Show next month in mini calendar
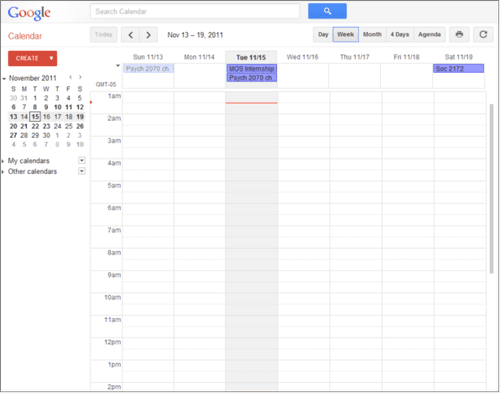 pyautogui.click(x=80, y=77)
